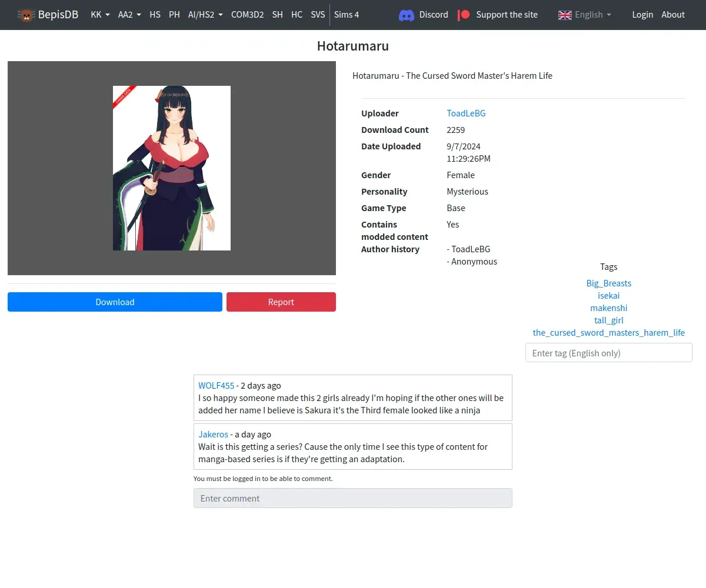Click the Mysterious personality value
Image resolution: width=706 pixels, height=588 pixels.
467,192
